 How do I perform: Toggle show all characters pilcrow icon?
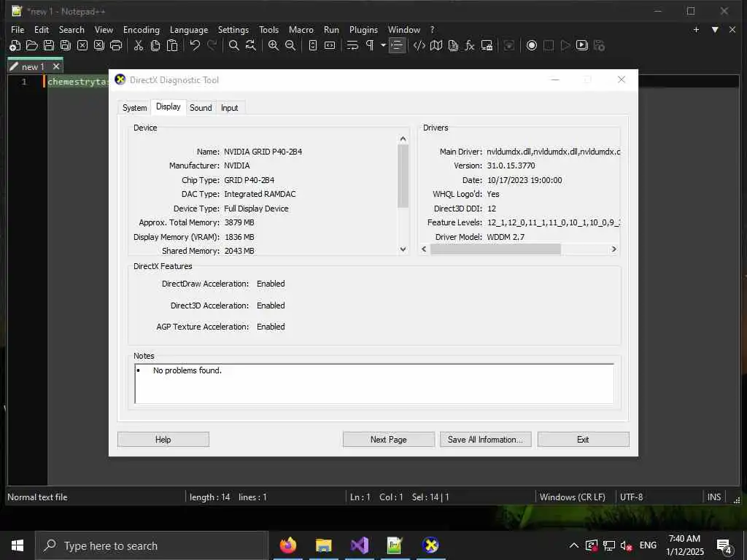[370, 46]
